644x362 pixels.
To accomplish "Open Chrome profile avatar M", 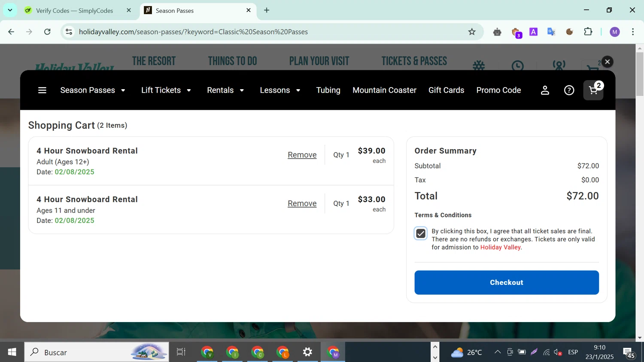I will coord(615,32).
